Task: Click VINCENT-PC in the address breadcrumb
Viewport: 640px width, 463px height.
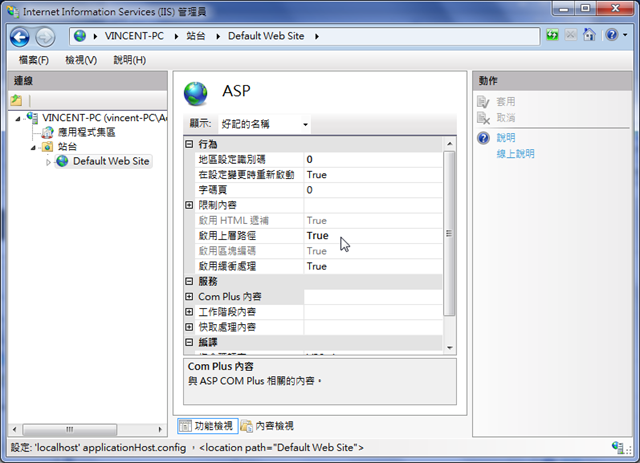Action: [134, 36]
